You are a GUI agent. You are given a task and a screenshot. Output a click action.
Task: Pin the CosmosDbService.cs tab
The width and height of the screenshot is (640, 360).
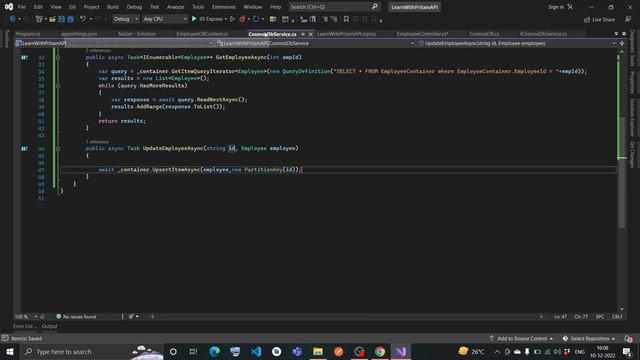click(x=303, y=34)
